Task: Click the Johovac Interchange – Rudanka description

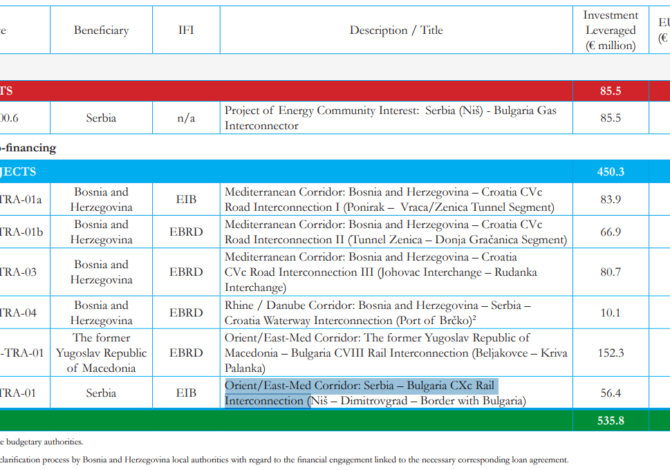Action: [381, 272]
